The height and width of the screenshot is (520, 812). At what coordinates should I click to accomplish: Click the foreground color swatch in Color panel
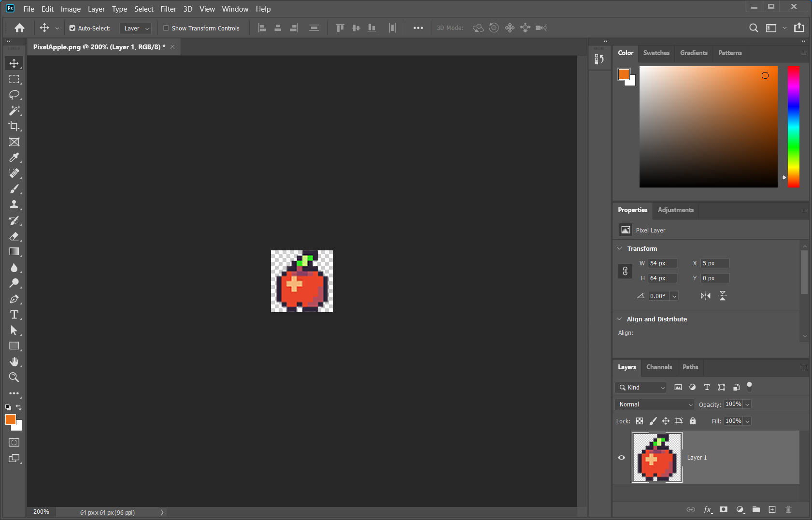point(624,74)
